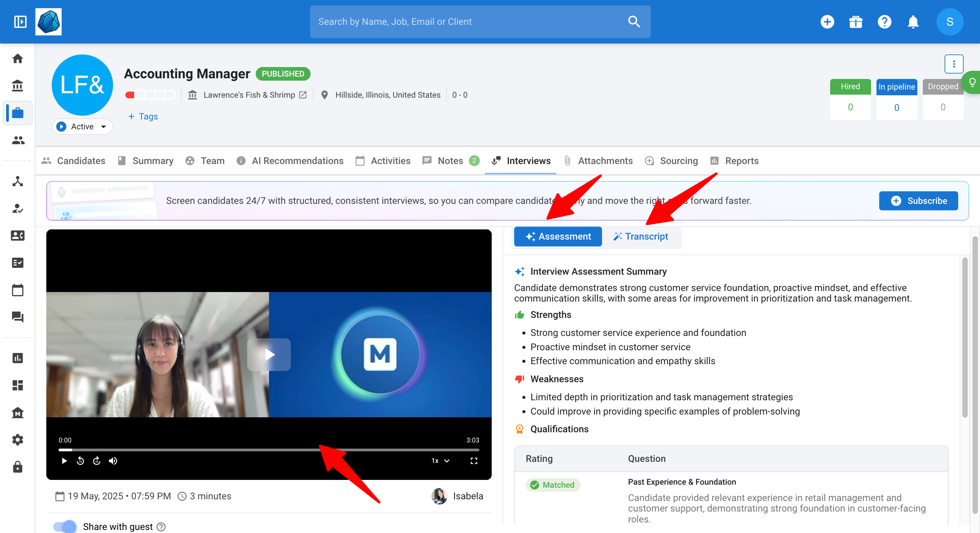Switch to the Summary tab

click(x=146, y=161)
